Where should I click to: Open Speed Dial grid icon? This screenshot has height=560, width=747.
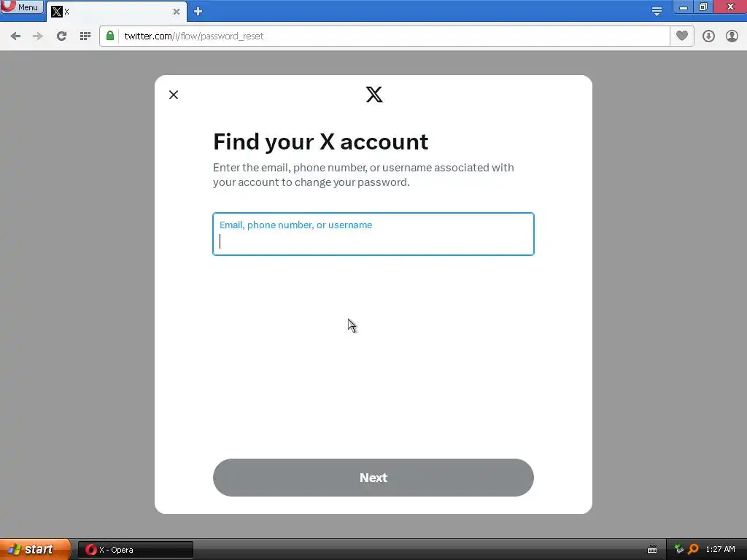pyautogui.click(x=85, y=36)
